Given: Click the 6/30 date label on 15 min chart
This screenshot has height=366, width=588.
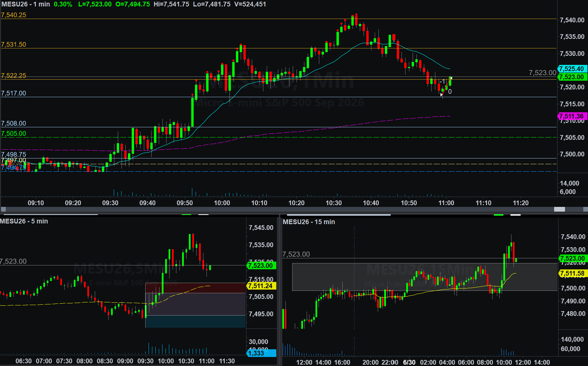Looking at the screenshot, I should (409, 362).
